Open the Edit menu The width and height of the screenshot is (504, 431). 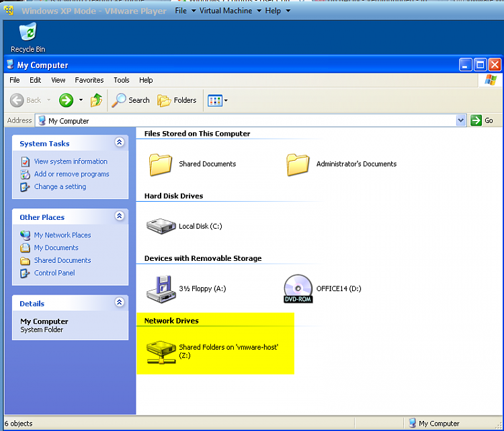[x=36, y=80]
